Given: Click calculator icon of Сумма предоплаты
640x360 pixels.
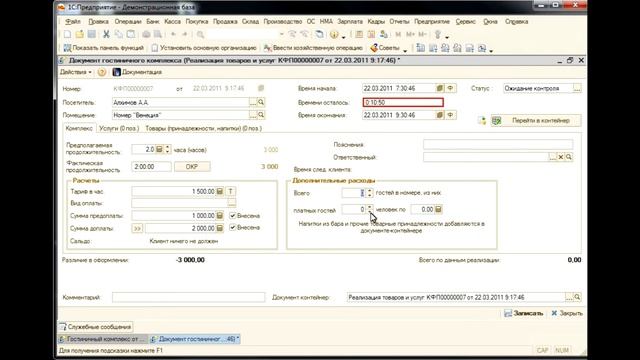Looking at the screenshot, I should (220, 216).
